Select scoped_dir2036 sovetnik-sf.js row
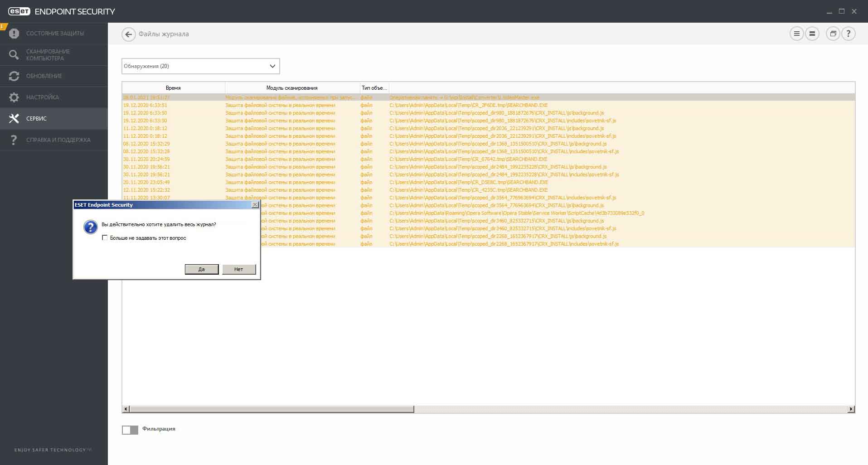This screenshot has width=868, height=465. (x=488, y=136)
